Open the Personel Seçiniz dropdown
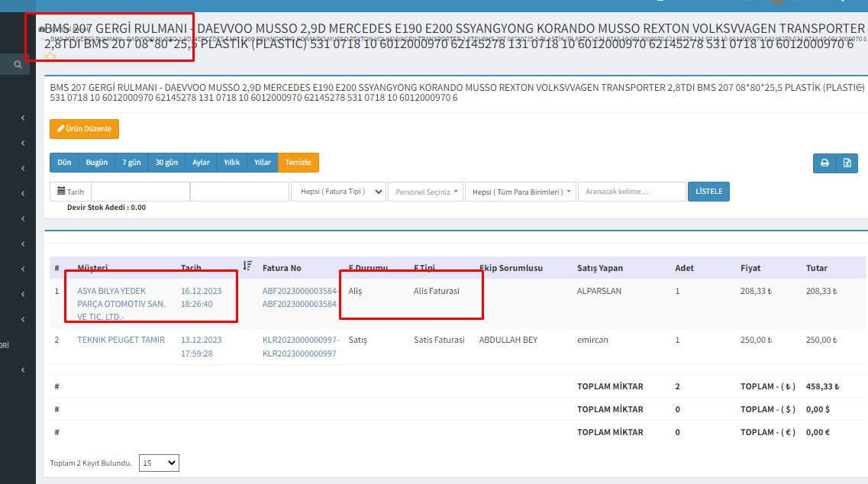 pos(426,192)
